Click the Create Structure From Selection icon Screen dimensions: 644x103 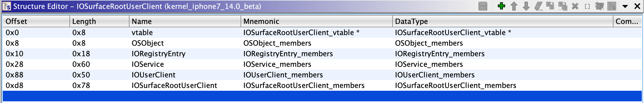click(612, 6)
